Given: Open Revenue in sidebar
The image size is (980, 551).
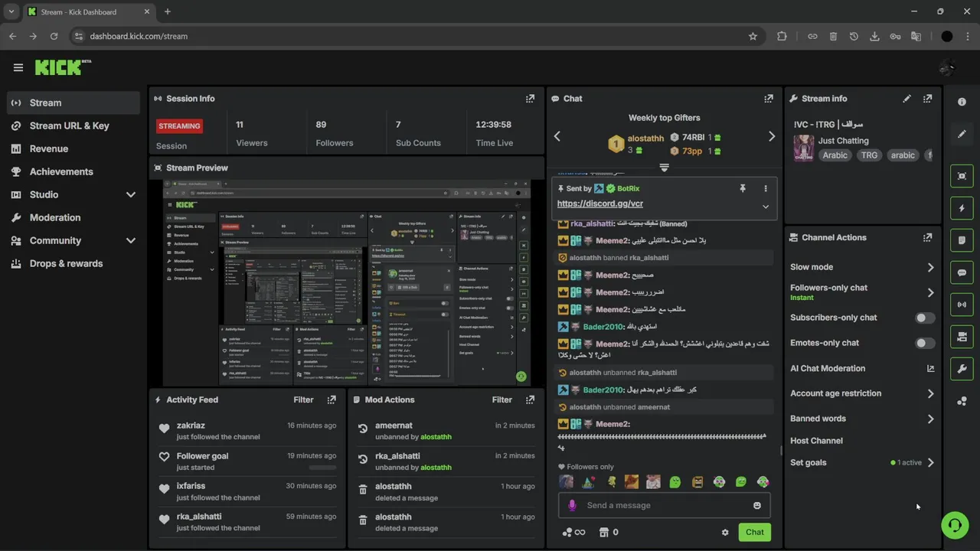Looking at the screenshot, I should tap(73, 148).
